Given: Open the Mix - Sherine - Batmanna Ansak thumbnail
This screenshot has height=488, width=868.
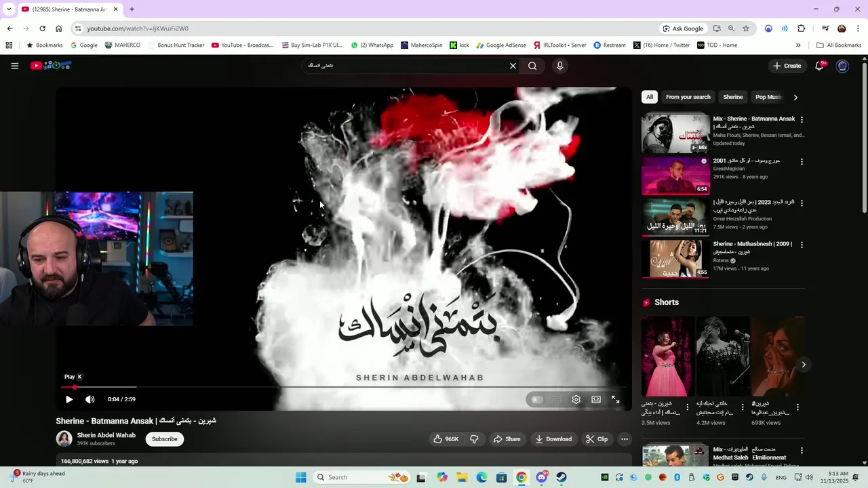Looking at the screenshot, I should (675, 134).
